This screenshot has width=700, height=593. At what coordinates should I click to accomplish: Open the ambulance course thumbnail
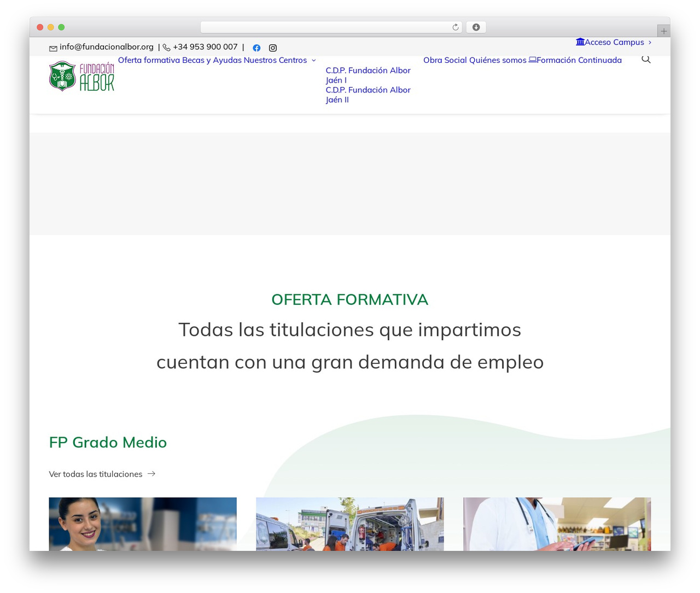[350, 524]
